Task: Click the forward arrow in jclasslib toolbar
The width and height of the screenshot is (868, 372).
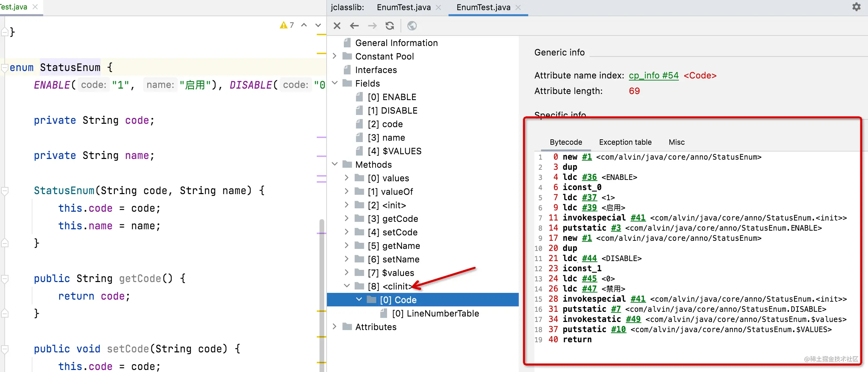Action: pos(372,26)
